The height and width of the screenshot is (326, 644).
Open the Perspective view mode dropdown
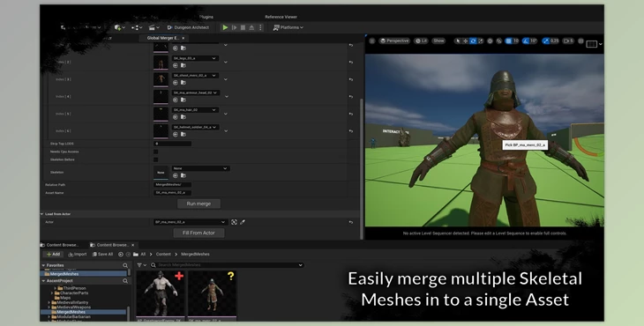click(394, 41)
